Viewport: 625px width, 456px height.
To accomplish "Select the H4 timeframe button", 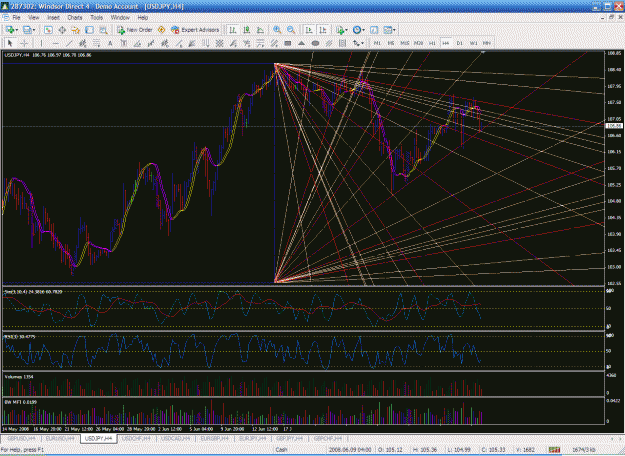I will click(x=446, y=43).
